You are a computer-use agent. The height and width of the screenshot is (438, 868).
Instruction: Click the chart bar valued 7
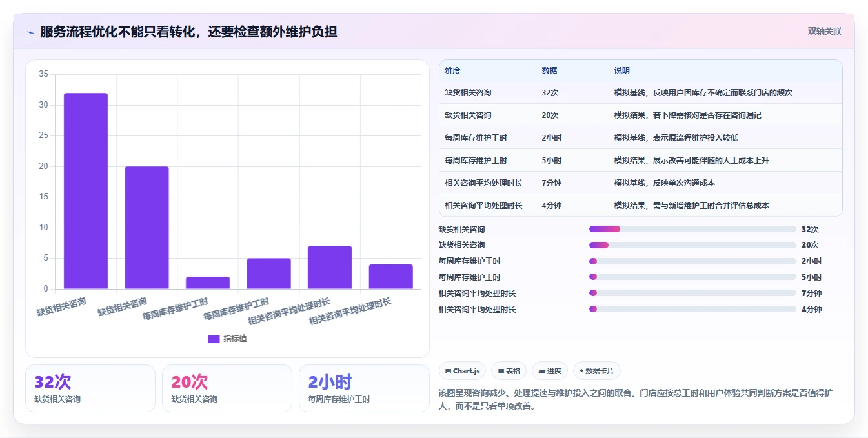pyautogui.click(x=330, y=268)
